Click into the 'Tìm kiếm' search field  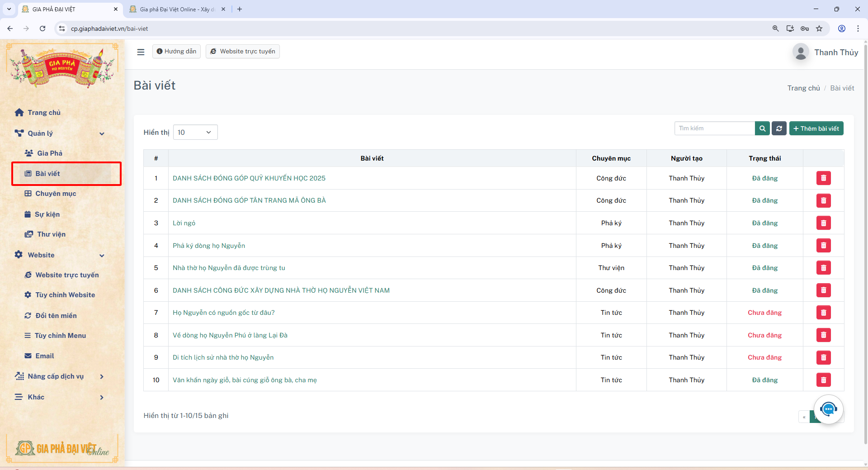point(714,128)
